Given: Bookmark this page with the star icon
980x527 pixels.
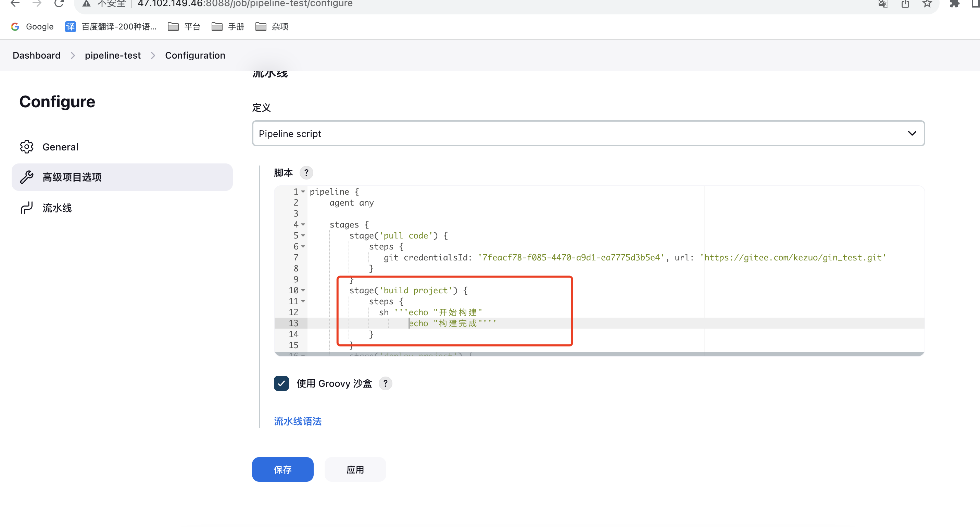Looking at the screenshot, I should click(927, 4).
